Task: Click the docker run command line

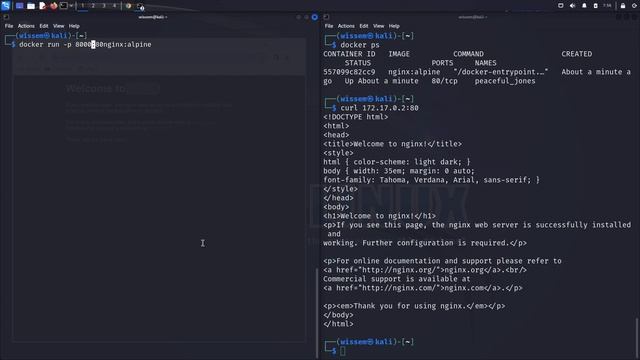Action: (85, 44)
